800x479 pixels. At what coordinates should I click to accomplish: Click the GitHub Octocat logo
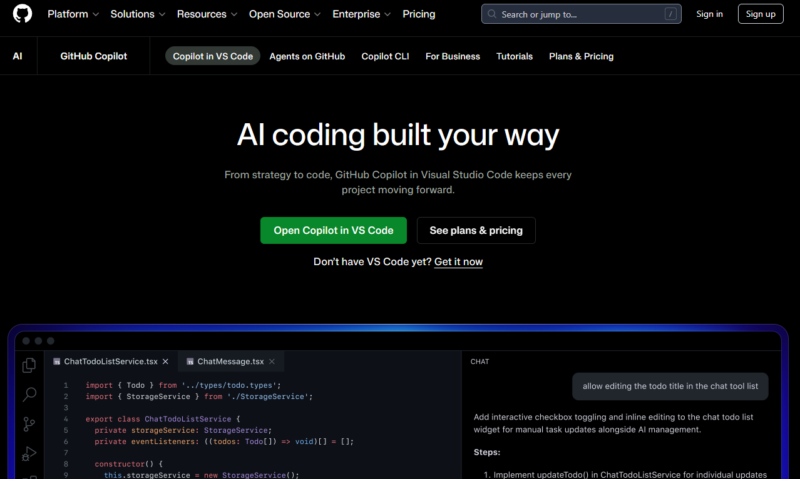point(22,14)
